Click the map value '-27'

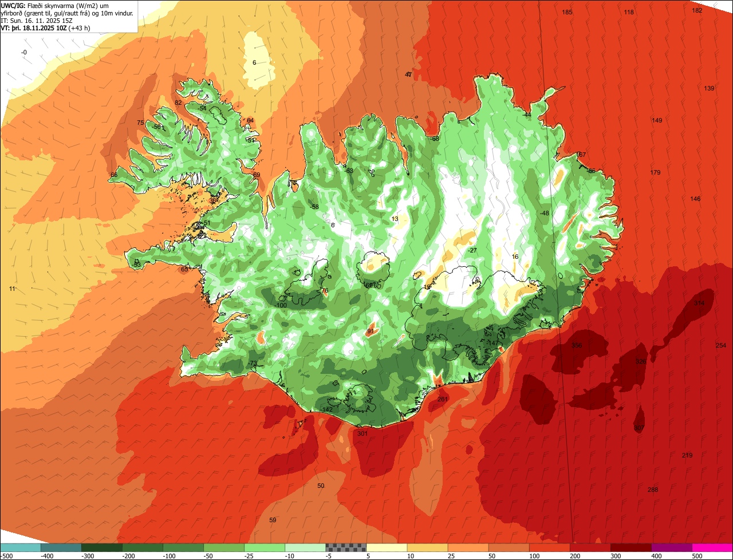472,250
